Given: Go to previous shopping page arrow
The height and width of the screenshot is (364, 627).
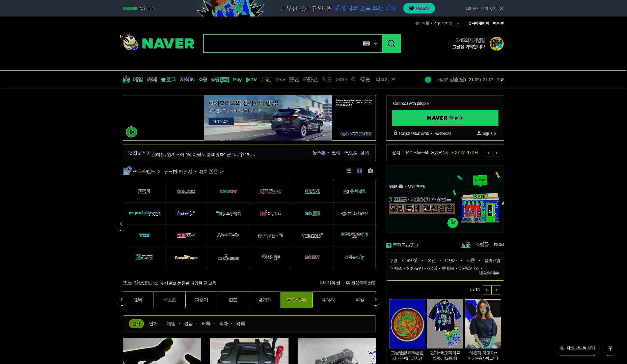Looking at the screenshot, I should pos(487,290).
